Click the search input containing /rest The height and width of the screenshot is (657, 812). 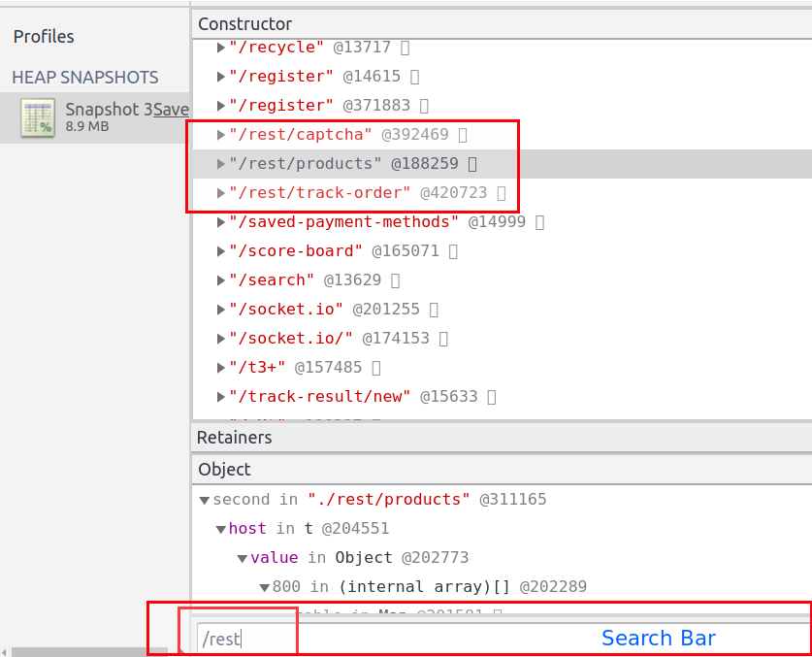[x=503, y=639]
